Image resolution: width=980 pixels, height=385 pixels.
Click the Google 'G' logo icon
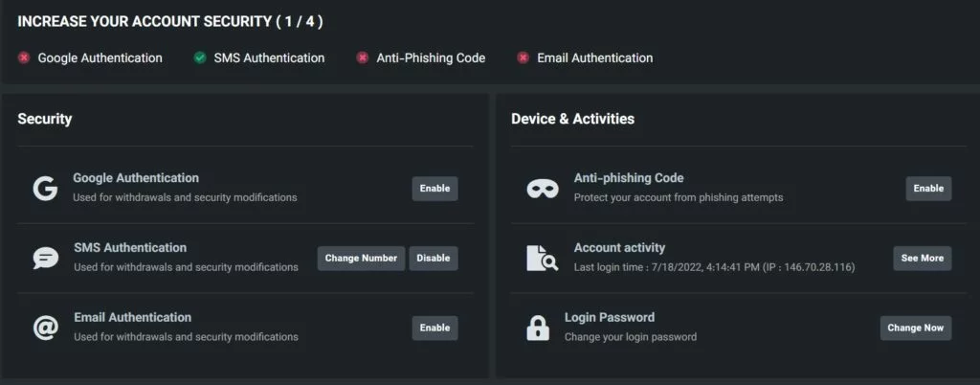[x=45, y=188]
